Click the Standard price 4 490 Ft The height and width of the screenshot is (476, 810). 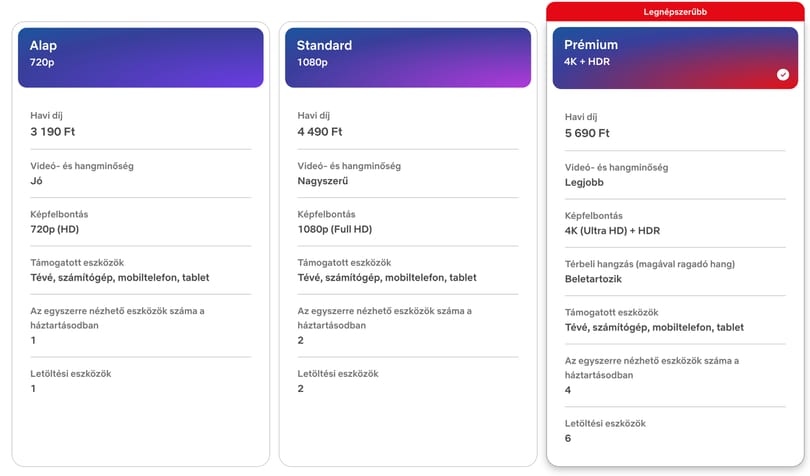[x=320, y=131]
